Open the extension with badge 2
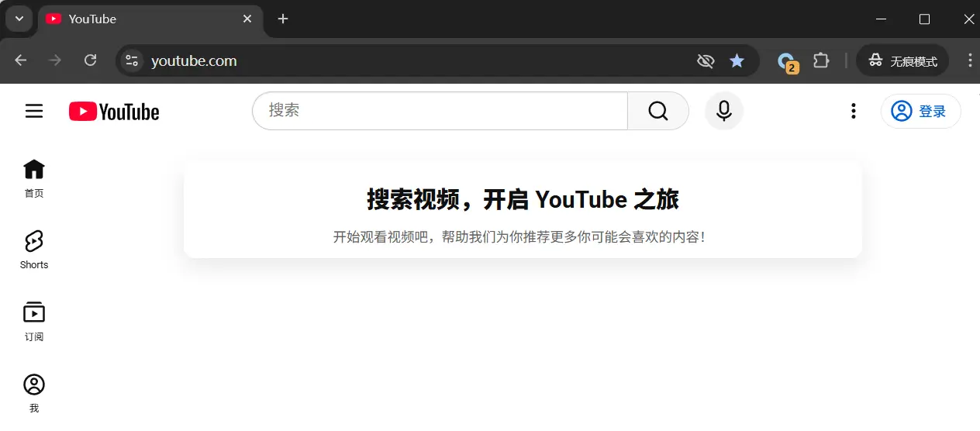The height and width of the screenshot is (431, 980). point(787,61)
